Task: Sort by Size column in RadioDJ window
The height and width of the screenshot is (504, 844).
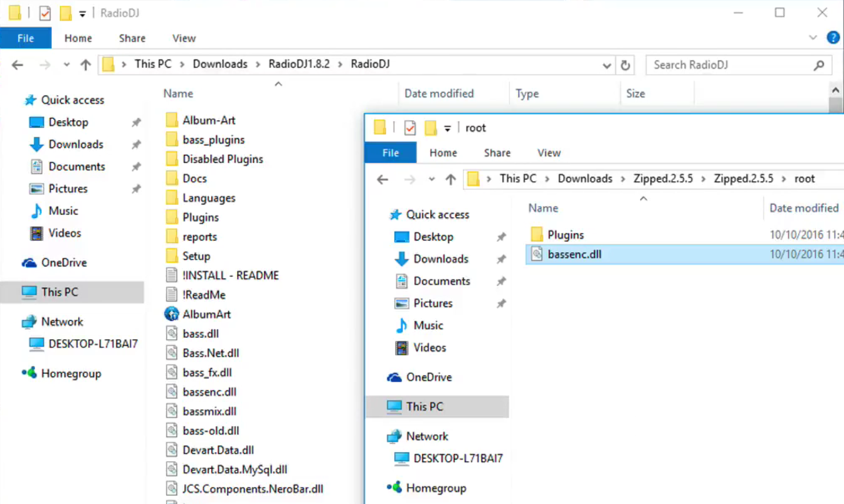Action: 635,93
